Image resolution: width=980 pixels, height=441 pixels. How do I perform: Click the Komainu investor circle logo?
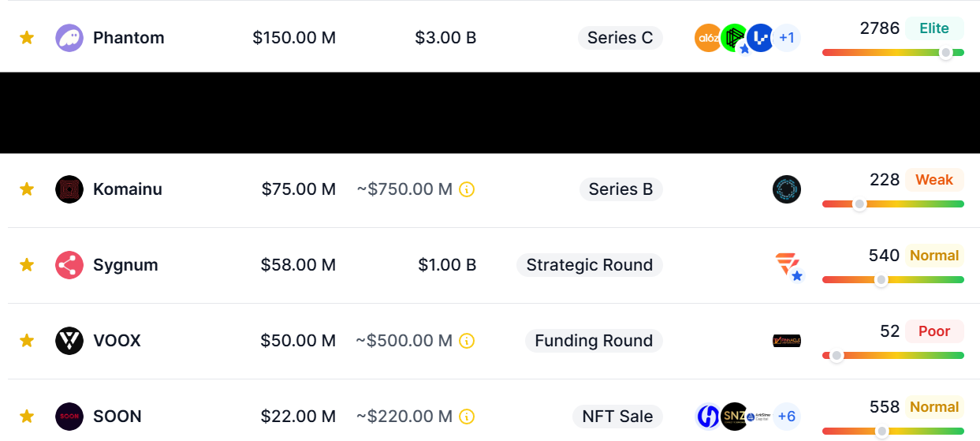[787, 189]
